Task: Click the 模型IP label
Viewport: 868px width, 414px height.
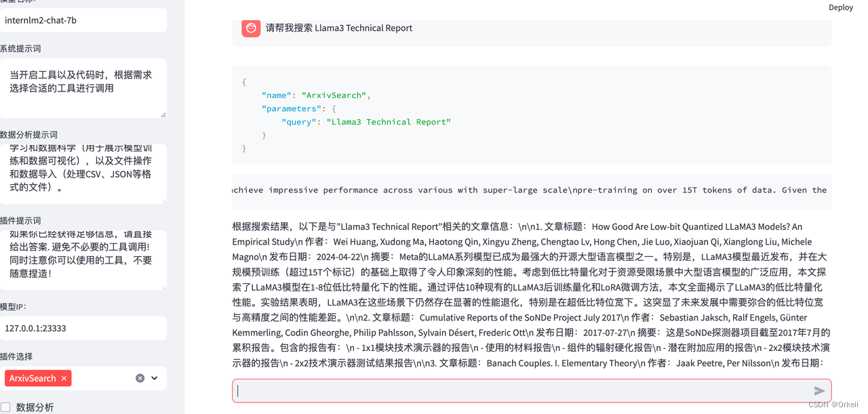Action: (x=13, y=307)
